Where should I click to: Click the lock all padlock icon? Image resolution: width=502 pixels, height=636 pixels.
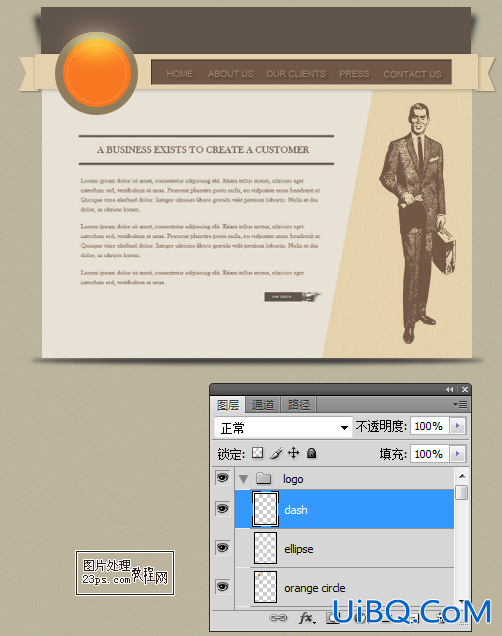[311, 453]
